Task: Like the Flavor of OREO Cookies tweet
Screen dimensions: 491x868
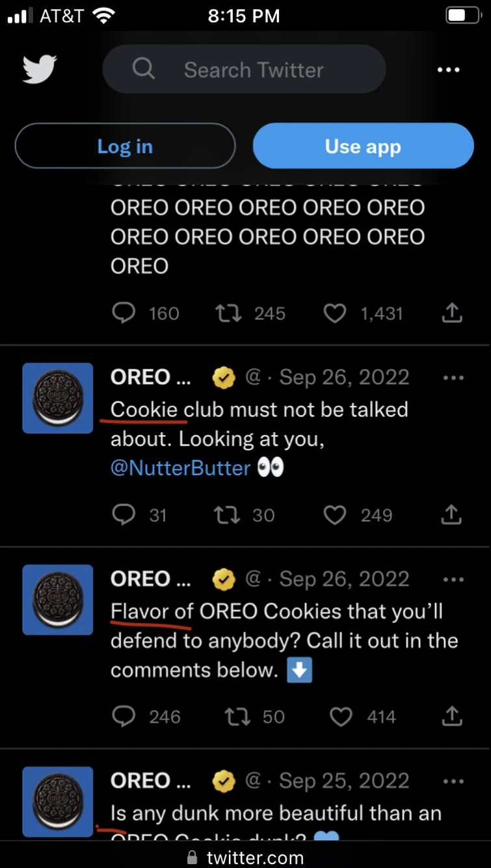Action: pos(341,717)
